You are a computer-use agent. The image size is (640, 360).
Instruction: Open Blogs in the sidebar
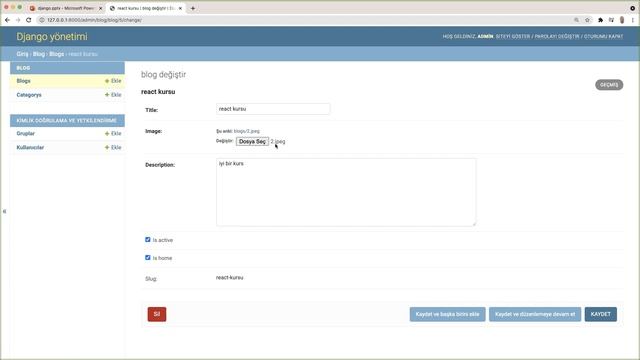coord(24,81)
